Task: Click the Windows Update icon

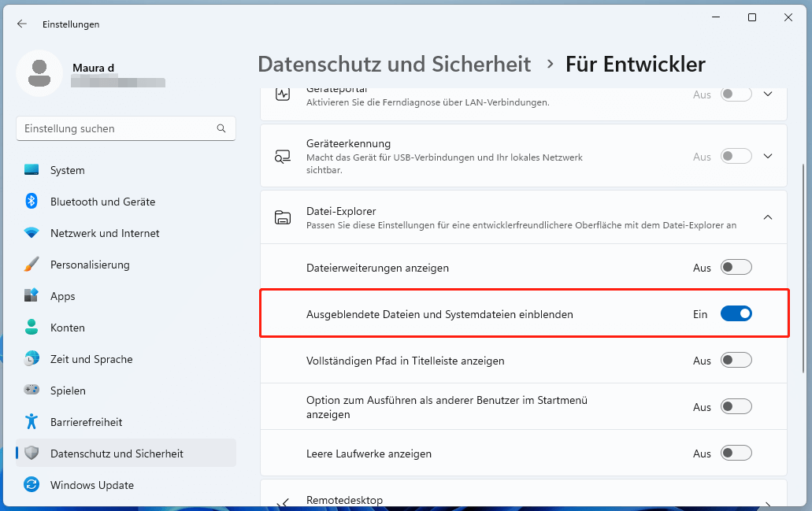Action: pyautogui.click(x=32, y=485)
